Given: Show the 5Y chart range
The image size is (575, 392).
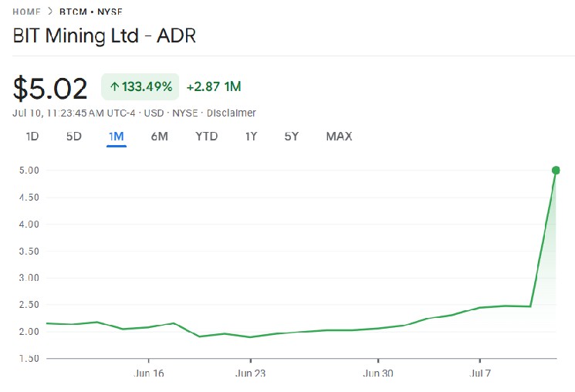Looking at the screenshot, I should click(x=291, y=137).
